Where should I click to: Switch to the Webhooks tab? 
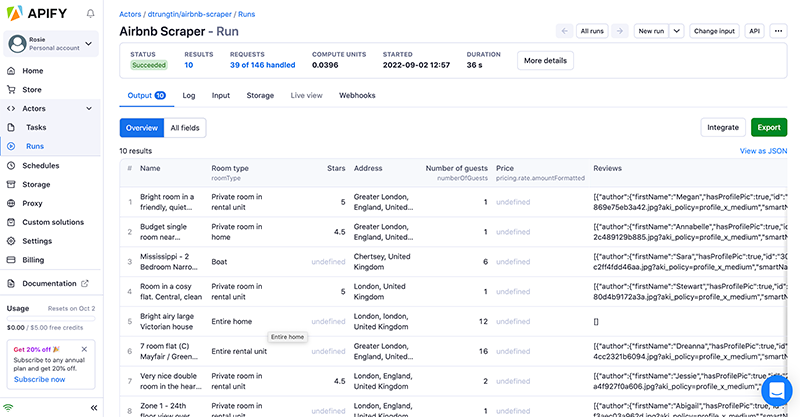pyautogui.click(x=357, y=95)
